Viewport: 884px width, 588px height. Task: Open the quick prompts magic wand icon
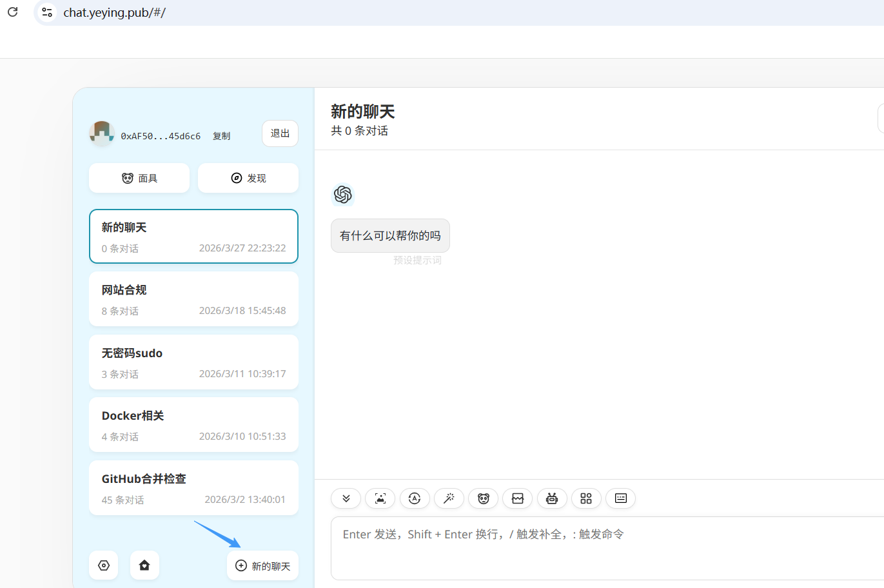click(449, 498)
